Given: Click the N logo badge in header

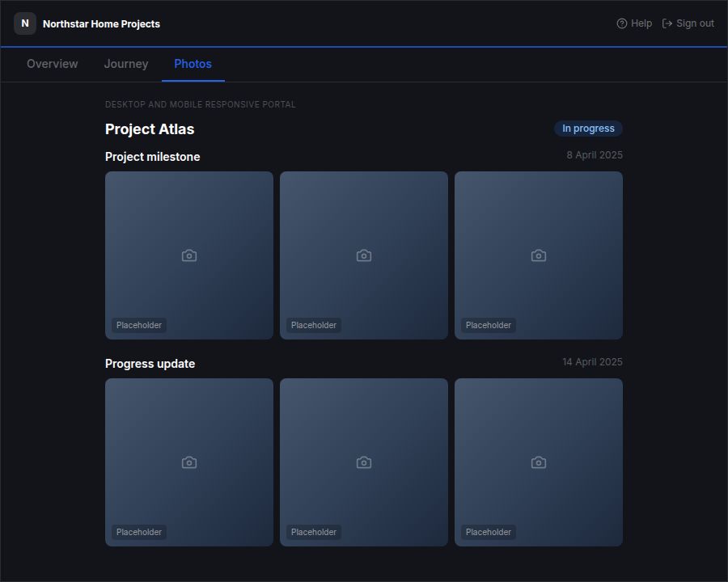Looking at the screenshot, I should pyautogui.click(x=25, y=23).
